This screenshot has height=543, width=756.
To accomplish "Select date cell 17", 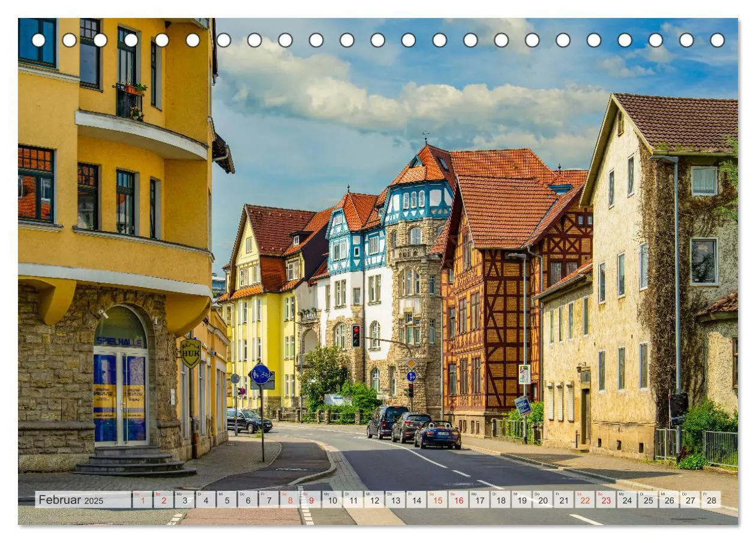I will pyautogui.click(x=479, y=499).
